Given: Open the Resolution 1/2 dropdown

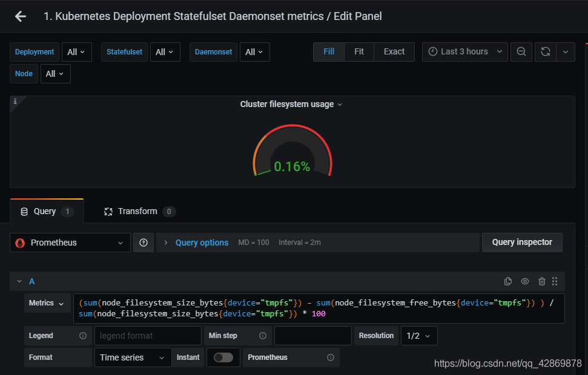Looking at the screenshot, I should (x=419, y=336).
